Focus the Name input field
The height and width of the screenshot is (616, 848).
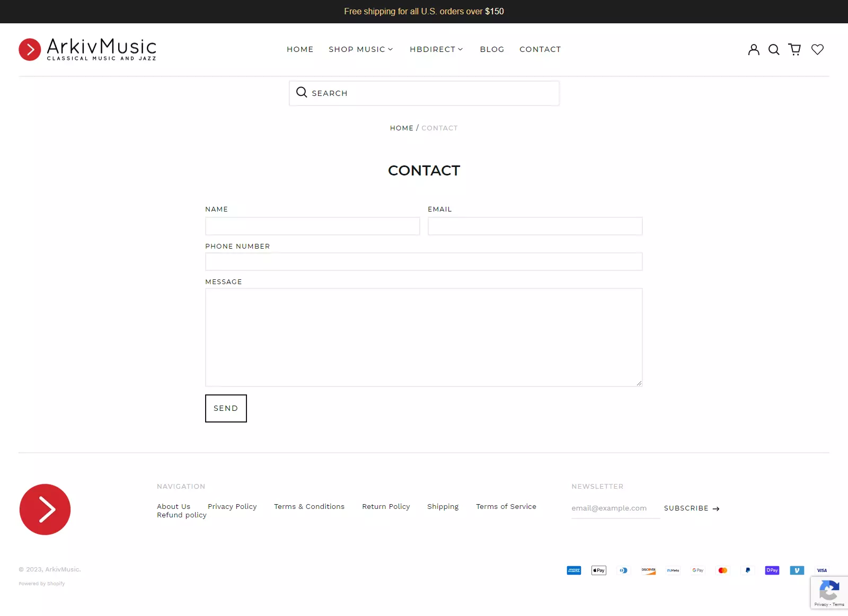(x=312, y=226)
